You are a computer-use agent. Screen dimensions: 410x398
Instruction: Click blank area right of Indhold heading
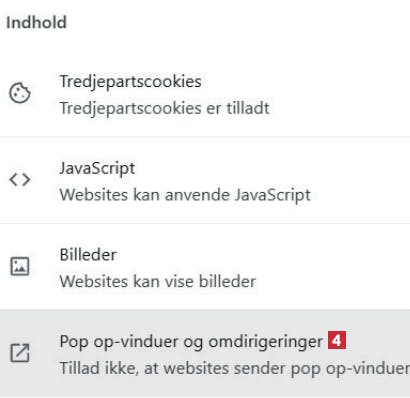[x=238, y=23]
